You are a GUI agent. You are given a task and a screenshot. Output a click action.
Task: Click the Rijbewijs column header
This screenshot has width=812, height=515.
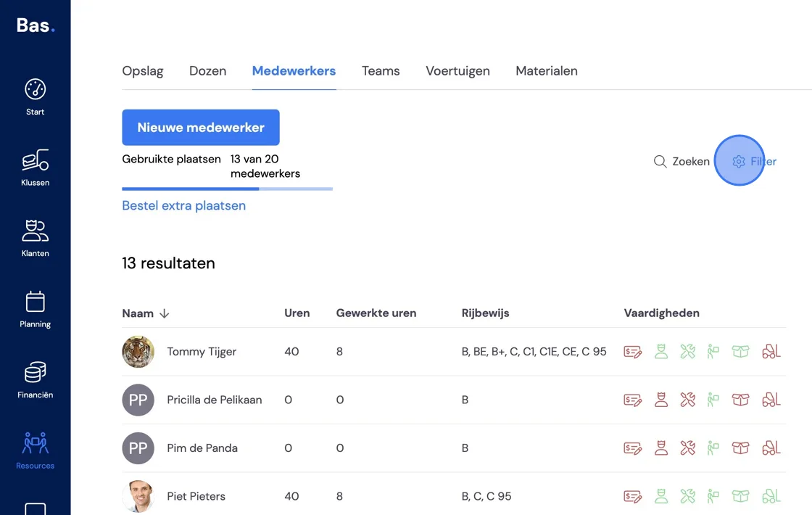pyautogui.click(x=485, y=313)
